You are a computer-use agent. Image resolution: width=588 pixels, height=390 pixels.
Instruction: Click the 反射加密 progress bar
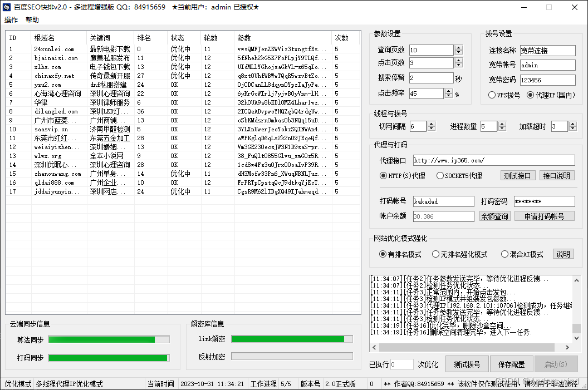(292, 356)
